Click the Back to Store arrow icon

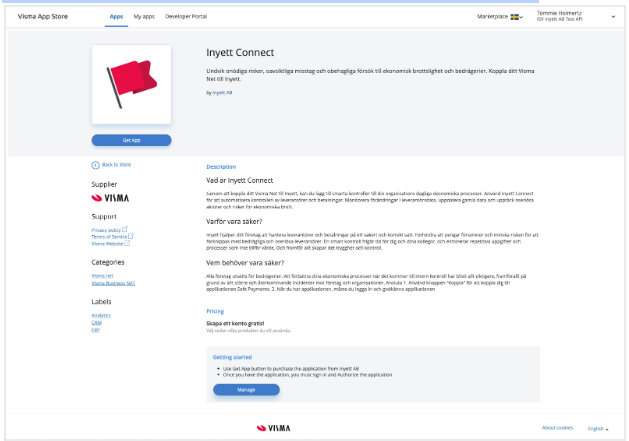click(x=95, y=165)
